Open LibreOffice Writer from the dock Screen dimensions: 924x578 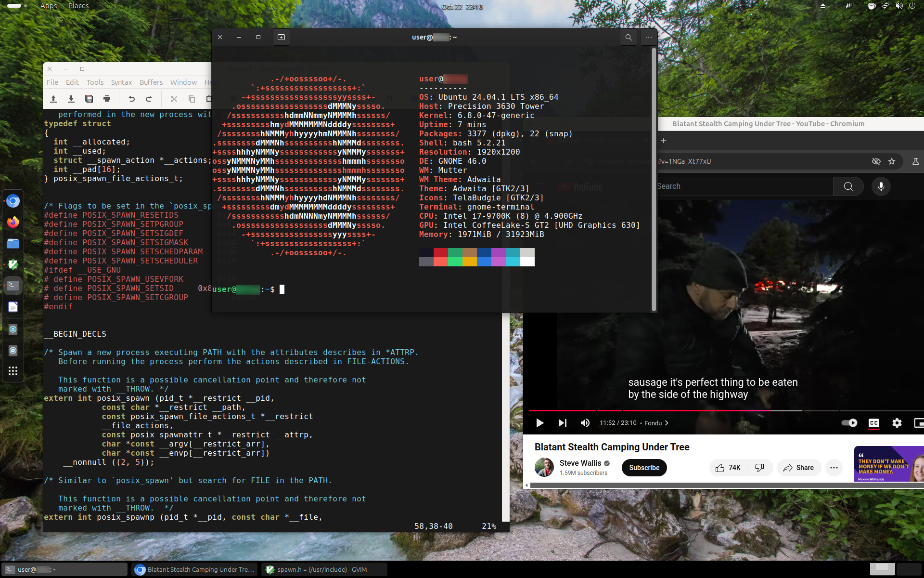[x=13, y=307]
